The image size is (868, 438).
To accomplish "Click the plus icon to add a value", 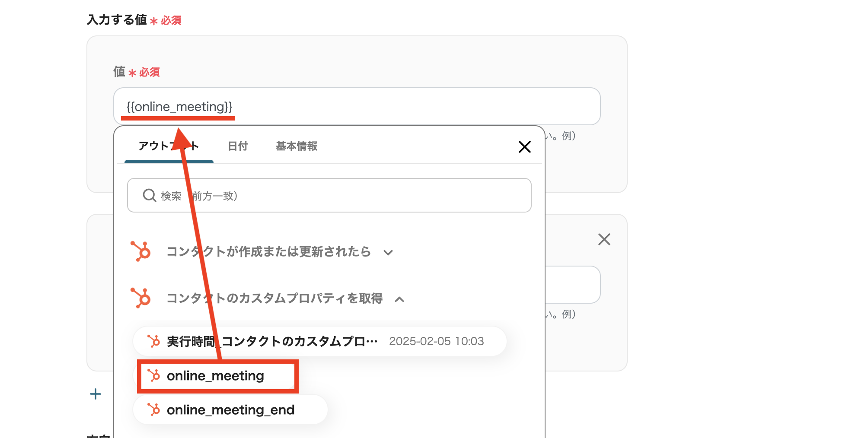I will [96, 394].
